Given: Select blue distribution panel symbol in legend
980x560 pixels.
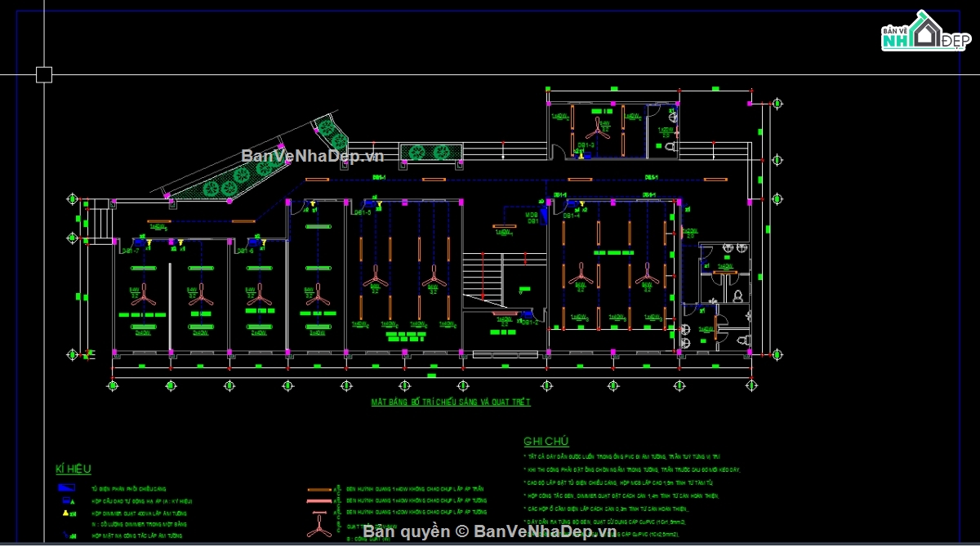Looking at the screenshot, I should [x=65, y=487].
